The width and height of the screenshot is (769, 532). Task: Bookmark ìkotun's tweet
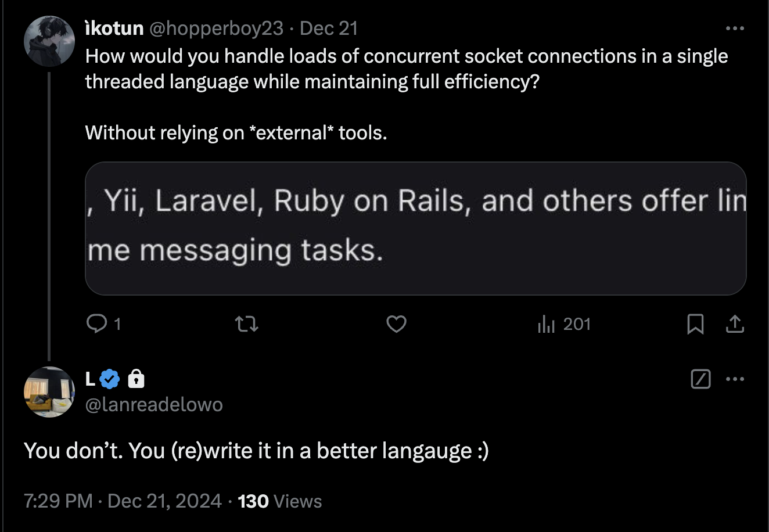(695, 323)
